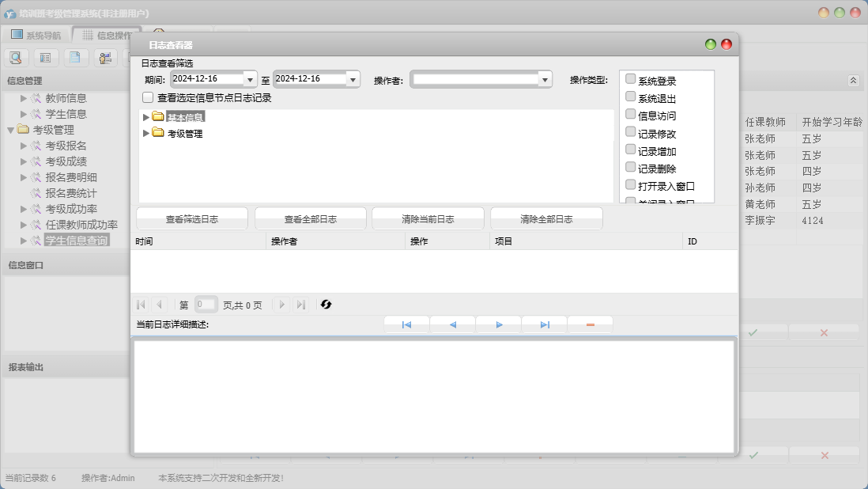The width and height of the screenshot is (868, 489).
Task: Click the collapse chevrons icon on right panel
Action: (853, 80)
